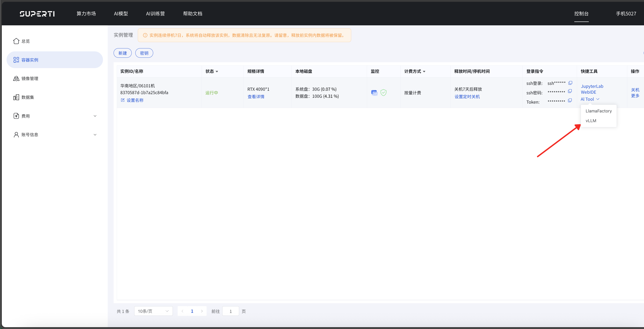Open the 手机5027 account menu

(626, 14)
